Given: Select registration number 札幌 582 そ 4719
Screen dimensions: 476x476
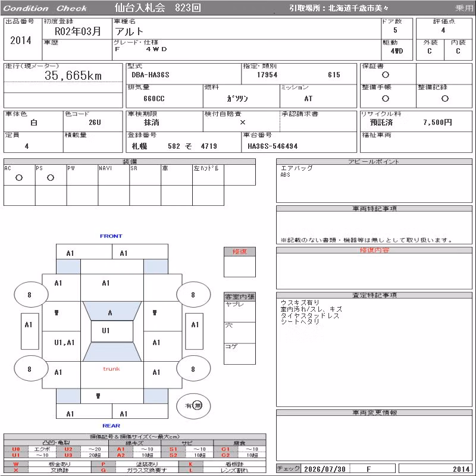Looking at the screenshot, I should [174, 146].
